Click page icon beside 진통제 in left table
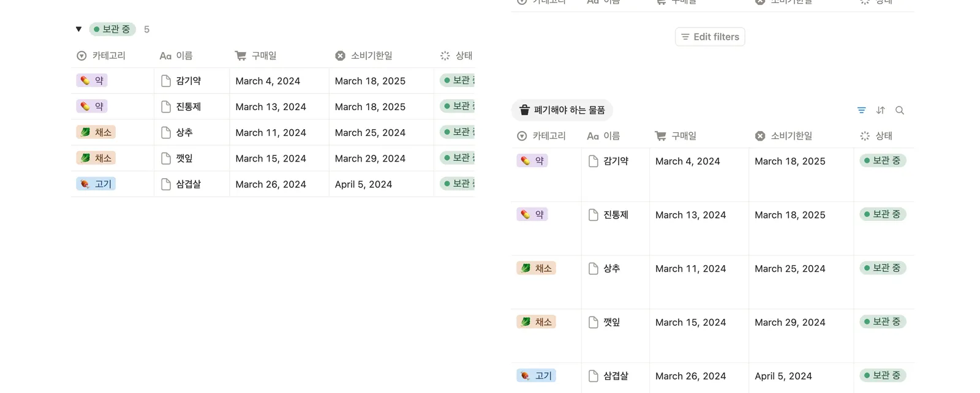Viewport: 980px width, 393px height. (165, 107)
